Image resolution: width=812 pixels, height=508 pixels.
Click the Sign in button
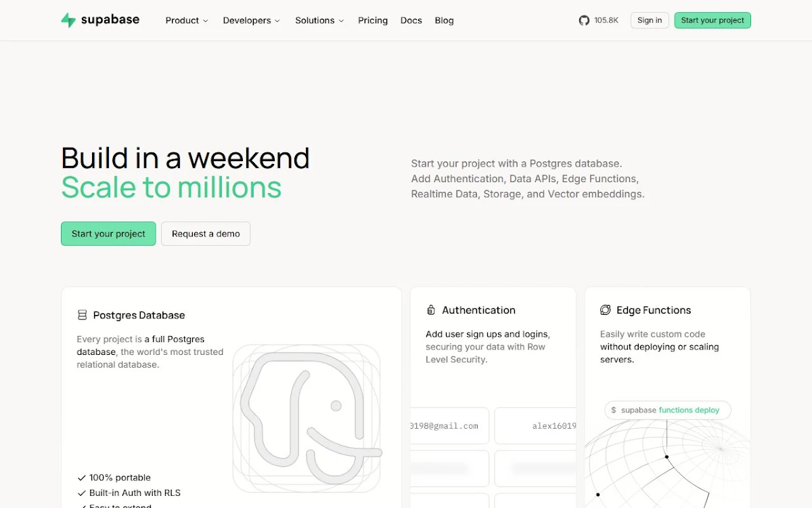pos(650,20)
